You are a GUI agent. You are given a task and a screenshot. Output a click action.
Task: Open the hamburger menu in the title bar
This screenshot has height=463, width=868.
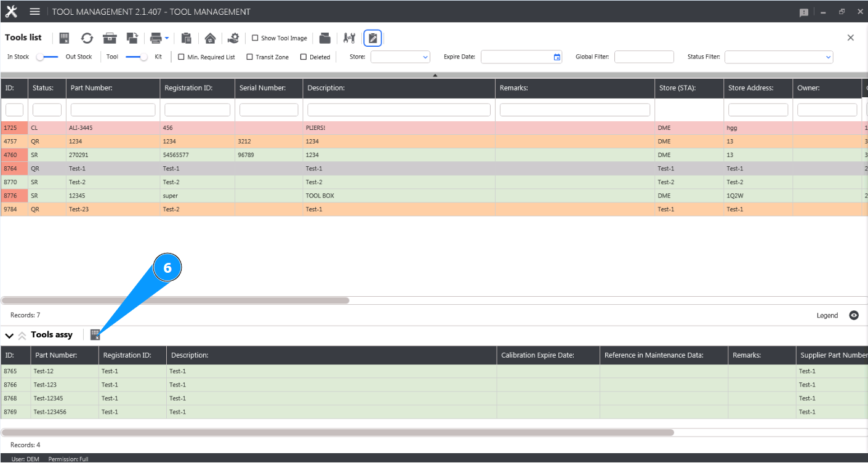pyautogui.click(x=35, y=12)
